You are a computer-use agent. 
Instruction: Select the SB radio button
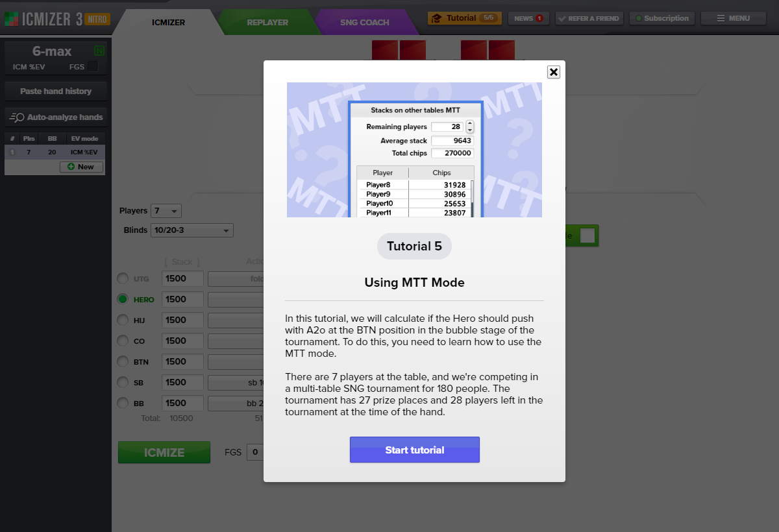tap(123, 382)
